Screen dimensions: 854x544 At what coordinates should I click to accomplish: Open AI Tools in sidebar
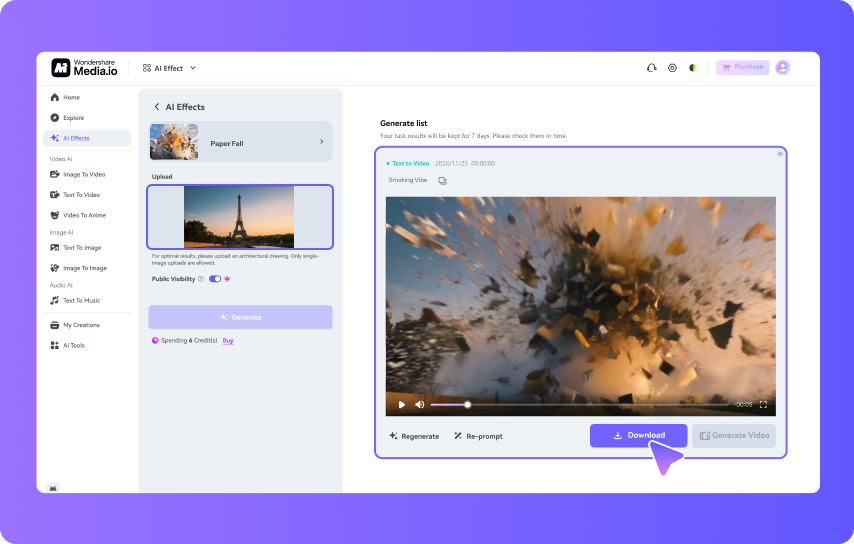tap(68, 345)
